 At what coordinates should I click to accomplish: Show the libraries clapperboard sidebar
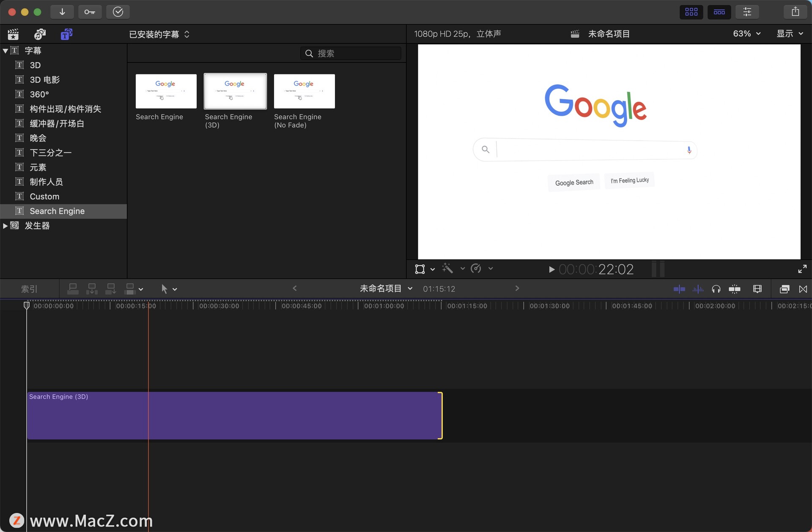(14, 34)
